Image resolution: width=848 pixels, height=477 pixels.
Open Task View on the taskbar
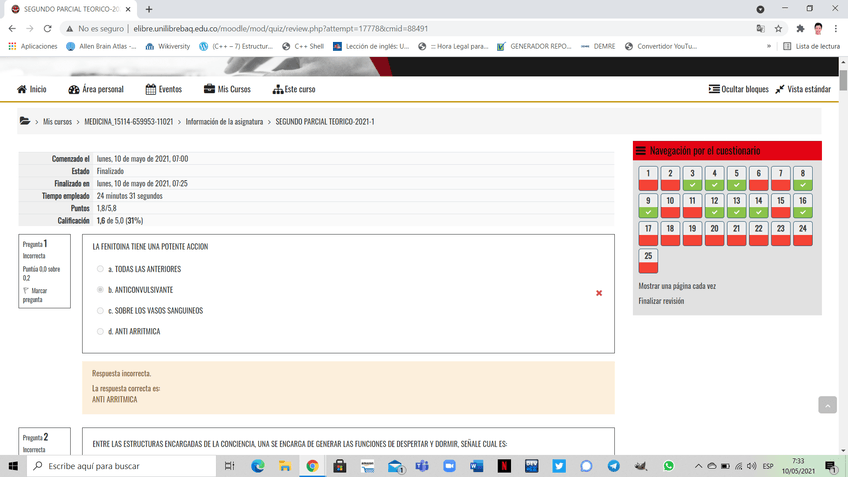coord(229,466)
